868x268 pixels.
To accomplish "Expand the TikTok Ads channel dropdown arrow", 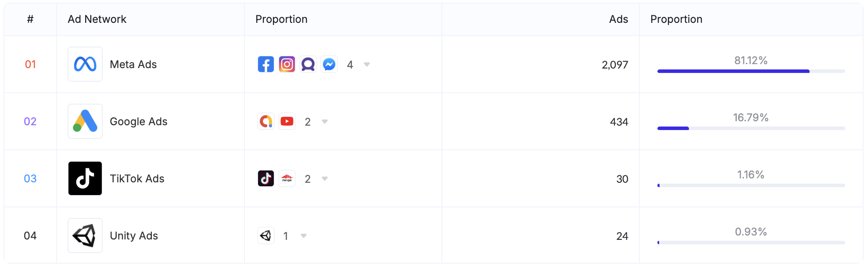I will pos(325,179).
